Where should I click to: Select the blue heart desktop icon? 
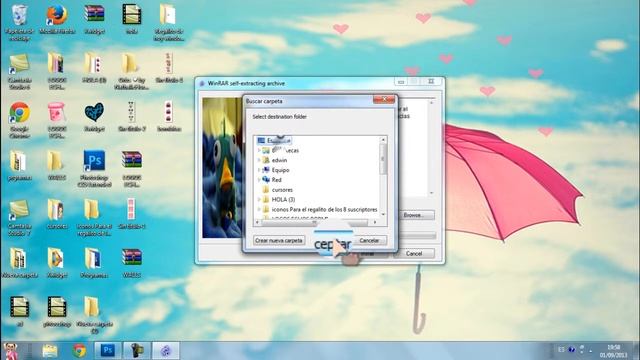[94, 113]
